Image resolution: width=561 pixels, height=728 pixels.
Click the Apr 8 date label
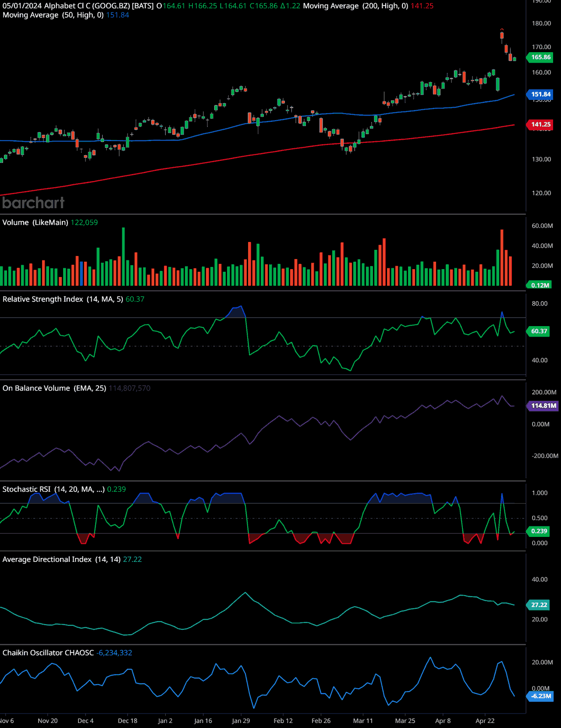[x=443, y=721]
